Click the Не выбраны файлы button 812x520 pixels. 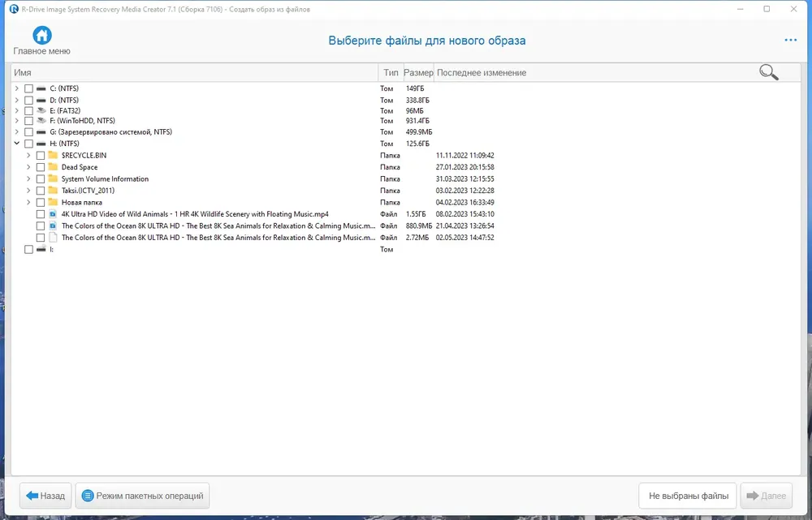tap(689, 496)
